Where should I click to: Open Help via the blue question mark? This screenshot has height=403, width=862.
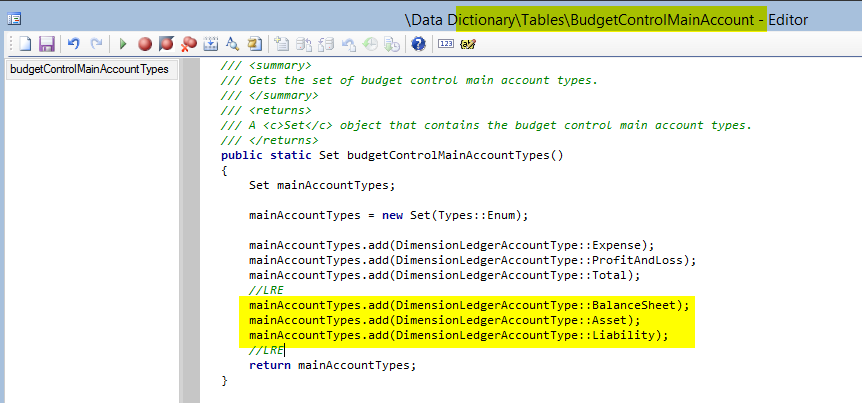click(x=418, y=44)
